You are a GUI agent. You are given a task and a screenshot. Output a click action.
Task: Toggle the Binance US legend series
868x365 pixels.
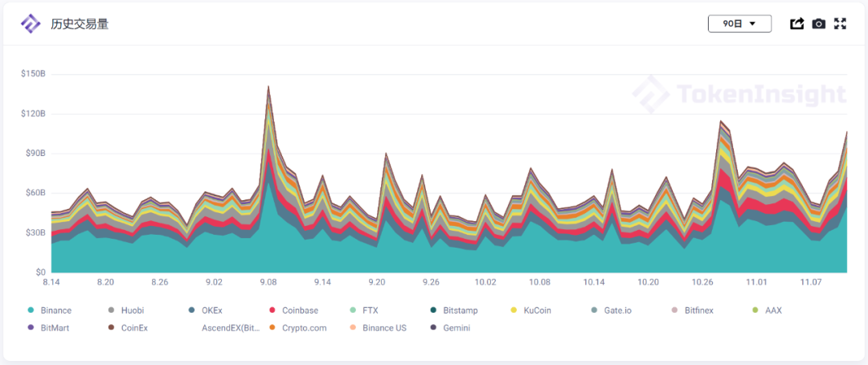(x=378, y=328)
